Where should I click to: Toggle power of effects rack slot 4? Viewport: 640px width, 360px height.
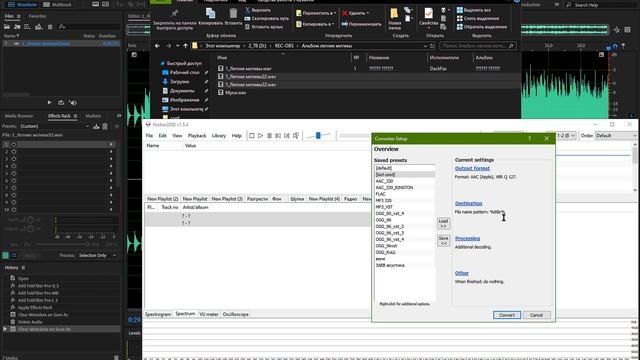coord(14,166)
